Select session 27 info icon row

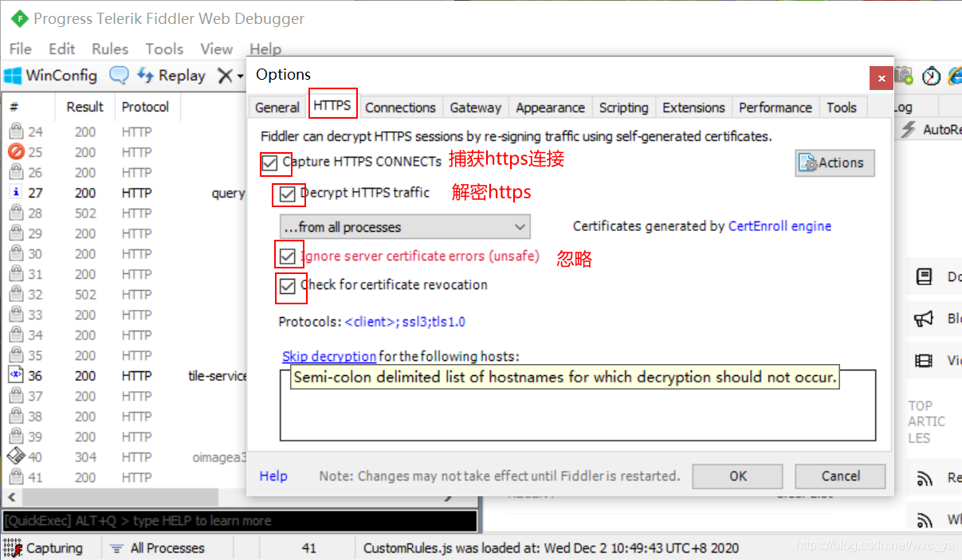(16, 193)
